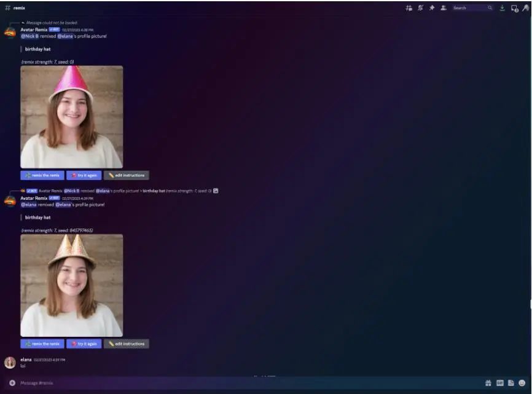
Task: Click 'edit instructions' under the gold hat image
Action: point(127,344)
